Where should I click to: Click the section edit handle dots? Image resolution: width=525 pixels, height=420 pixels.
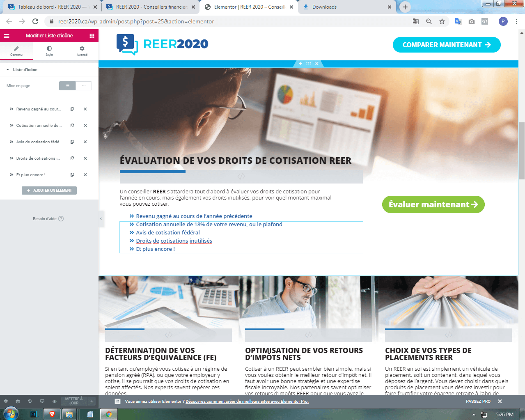point(308,64)
